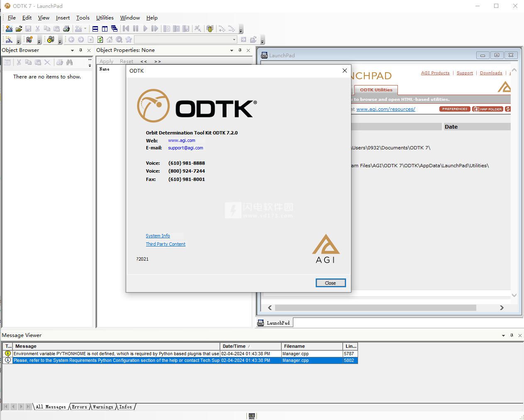This screenshot has height=420, width=524.
Task: Open the File menu
Action: pyautogui.click(x=12, y=18)
